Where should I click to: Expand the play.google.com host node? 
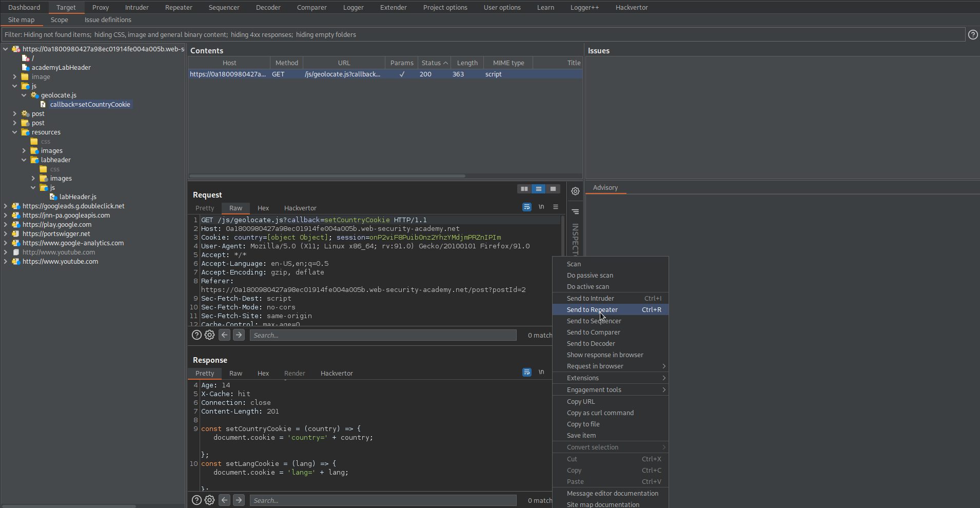[6, 224]
